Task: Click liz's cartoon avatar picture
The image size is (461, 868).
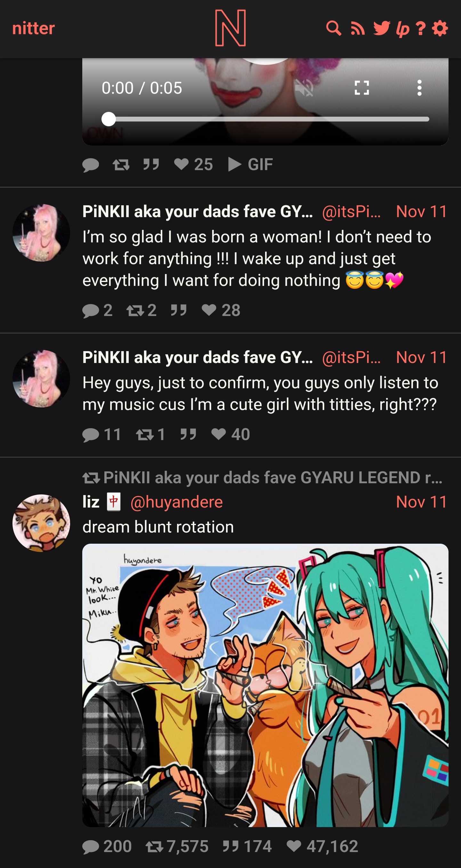Action: [41, 523]
